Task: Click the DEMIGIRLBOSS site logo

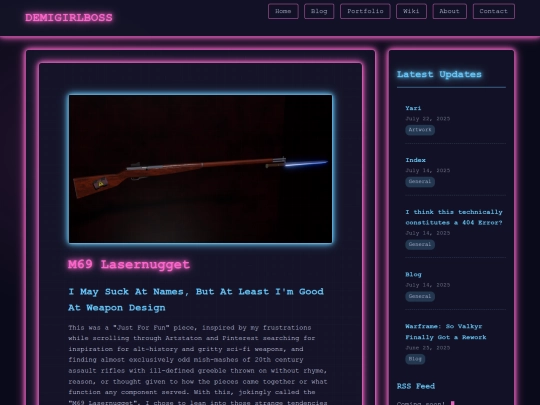Action: point(69,18)
